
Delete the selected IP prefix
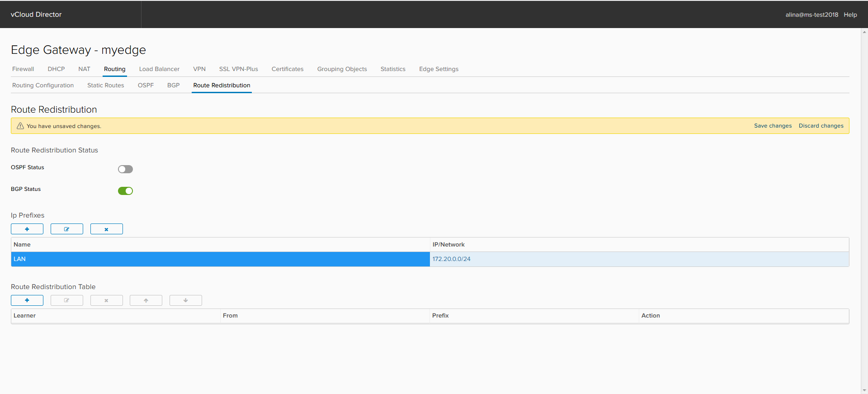pyautogui.click(x=107, y=229)
